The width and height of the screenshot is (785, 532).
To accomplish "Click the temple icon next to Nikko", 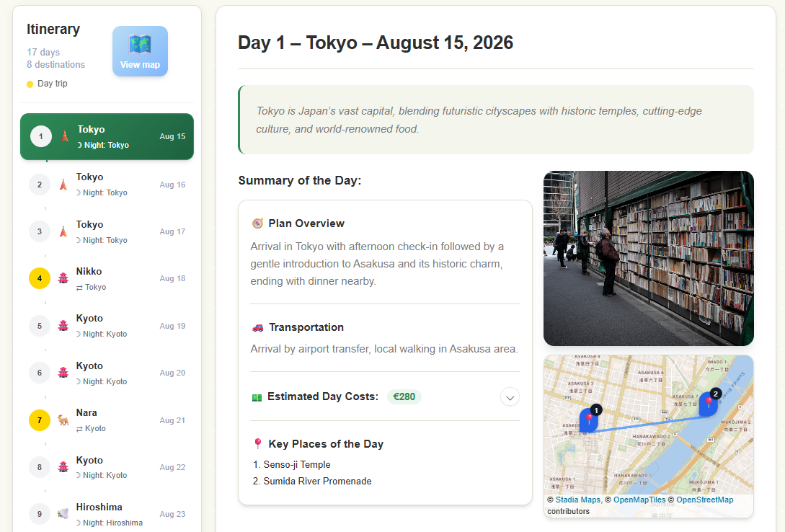I will [63, 278].
